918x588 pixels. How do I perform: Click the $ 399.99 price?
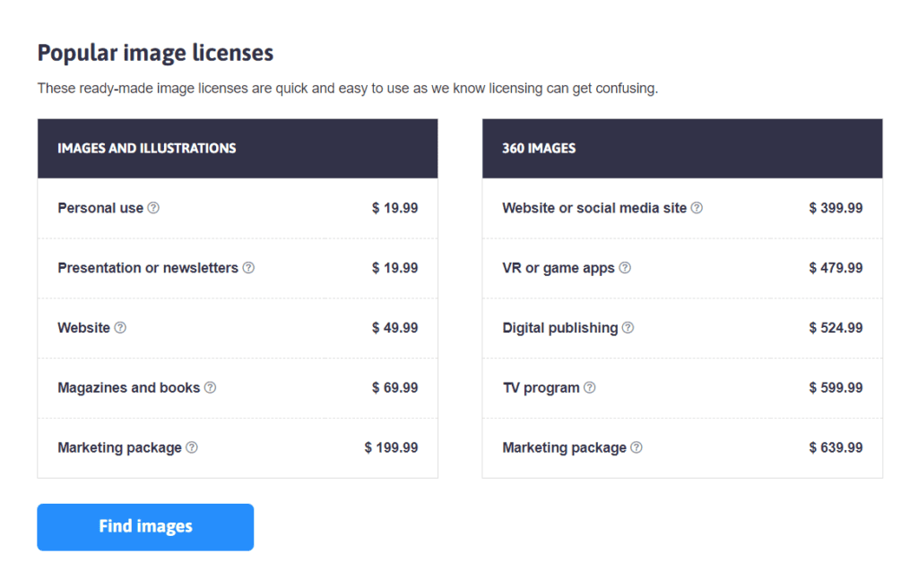836,208
